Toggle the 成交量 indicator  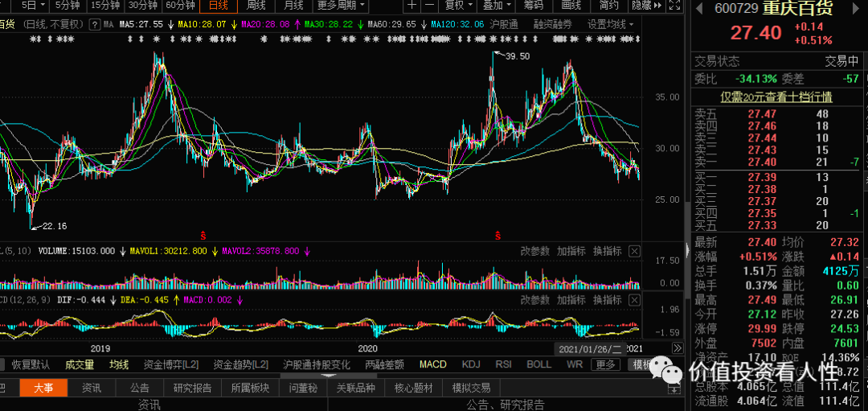coord(80,364)
